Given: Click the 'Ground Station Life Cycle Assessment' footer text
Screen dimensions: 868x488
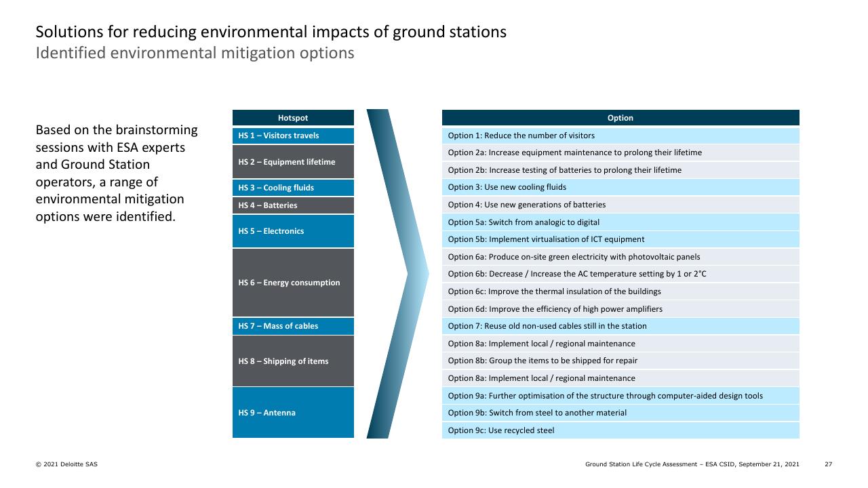Looking at the screenshot, I should (x=692, y=464).
